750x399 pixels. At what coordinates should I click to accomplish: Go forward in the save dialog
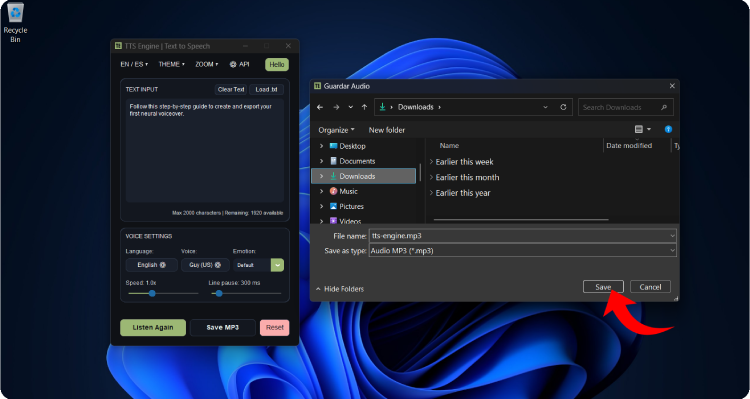(336, 107)
